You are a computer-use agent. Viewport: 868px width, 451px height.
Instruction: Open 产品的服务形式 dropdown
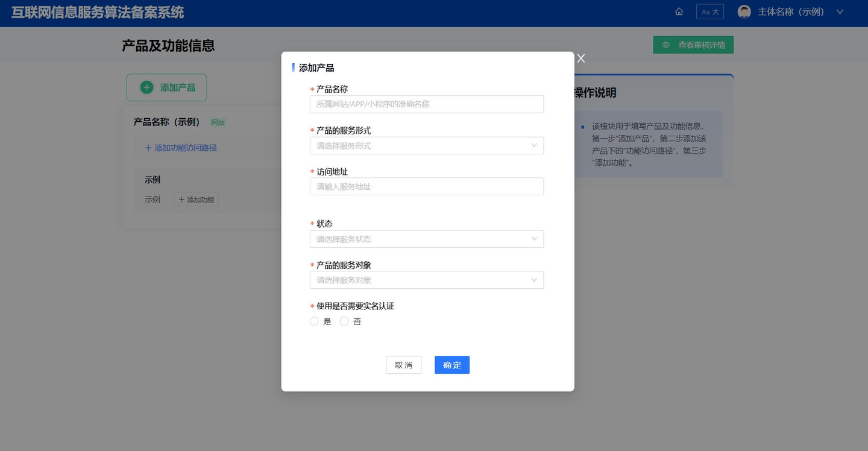pos(427,145)
